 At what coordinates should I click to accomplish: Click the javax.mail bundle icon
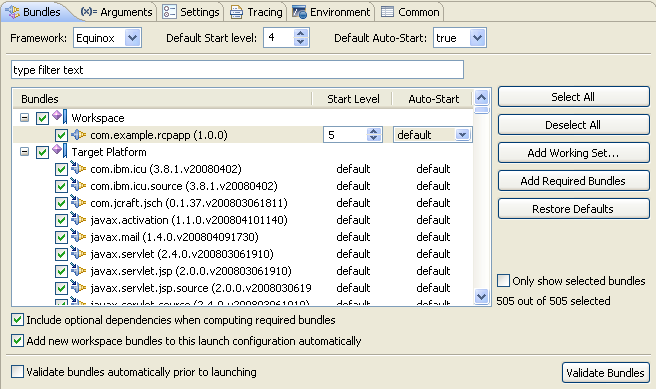(x=78, y=237)
